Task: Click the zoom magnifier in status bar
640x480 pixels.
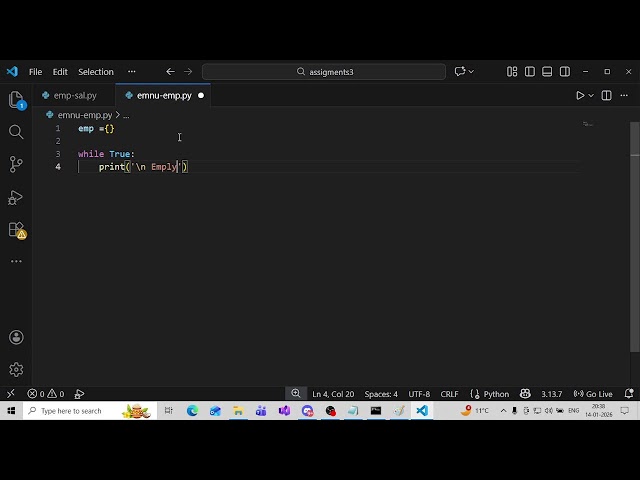Action: click(x=296, y=393)
